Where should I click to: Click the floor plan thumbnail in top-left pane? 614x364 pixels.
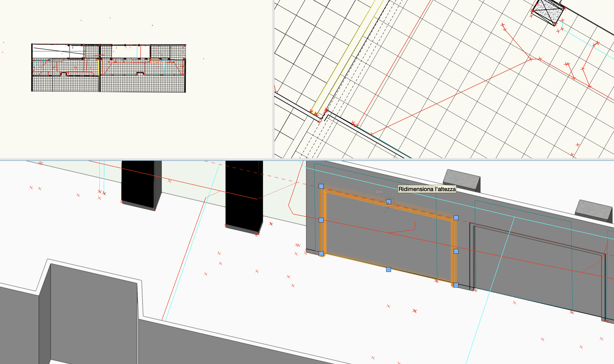pyautogui.click(x=108, y=68)
